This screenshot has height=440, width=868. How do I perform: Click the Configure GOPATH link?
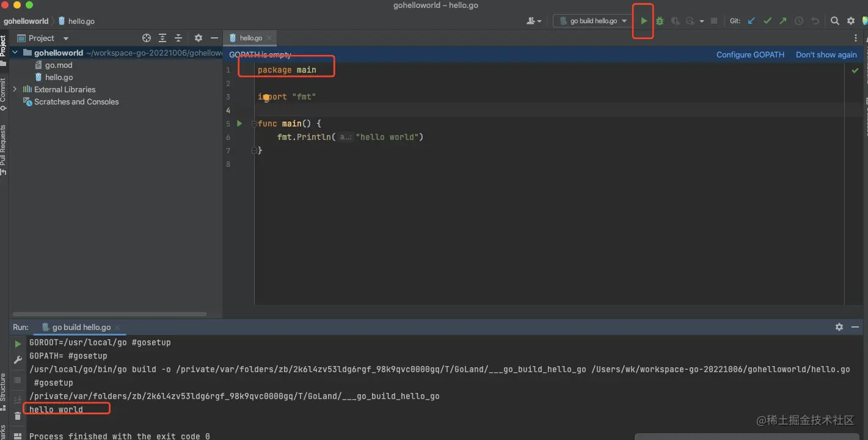750,54
